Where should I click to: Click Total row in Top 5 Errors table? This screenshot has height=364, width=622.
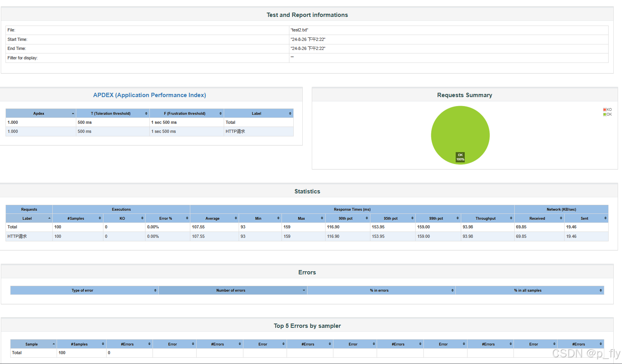(x=307, y=353)
